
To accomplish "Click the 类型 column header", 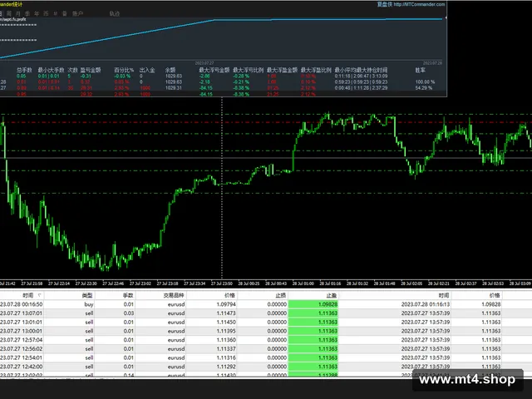I will [87, 295].
